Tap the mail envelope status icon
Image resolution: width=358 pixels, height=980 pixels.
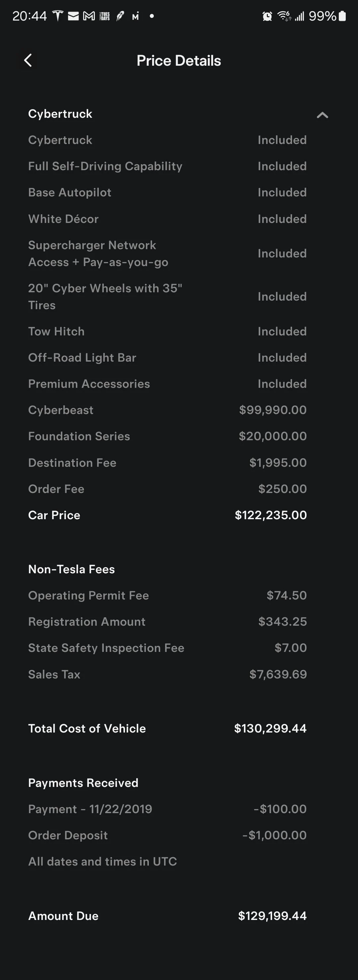point(73,16)
